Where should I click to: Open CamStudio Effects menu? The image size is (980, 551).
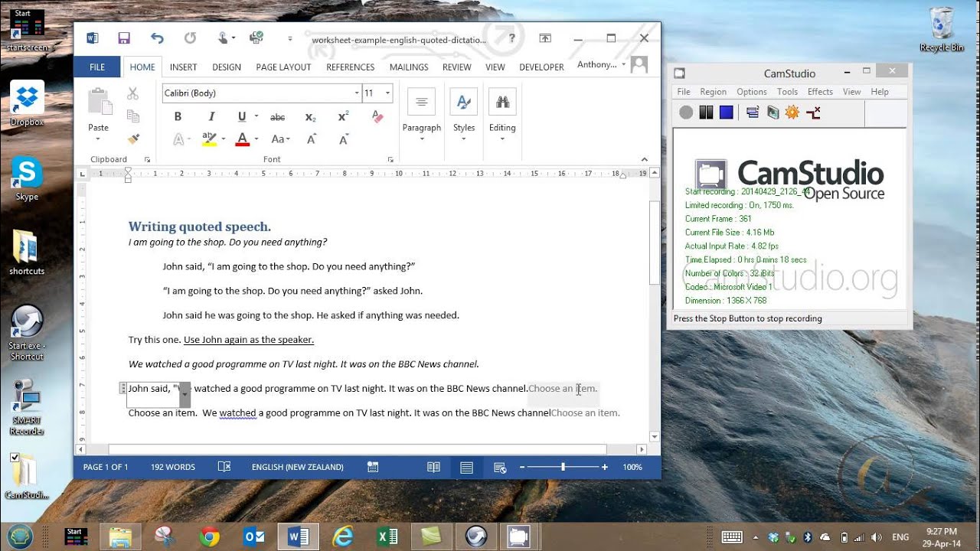820,92
